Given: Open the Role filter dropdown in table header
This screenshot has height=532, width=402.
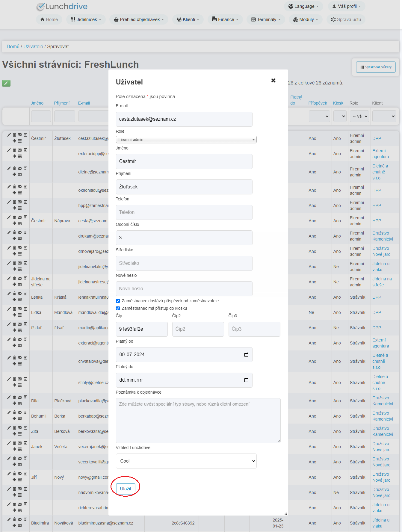Looking at the screenshot, I should pos(359,116).
